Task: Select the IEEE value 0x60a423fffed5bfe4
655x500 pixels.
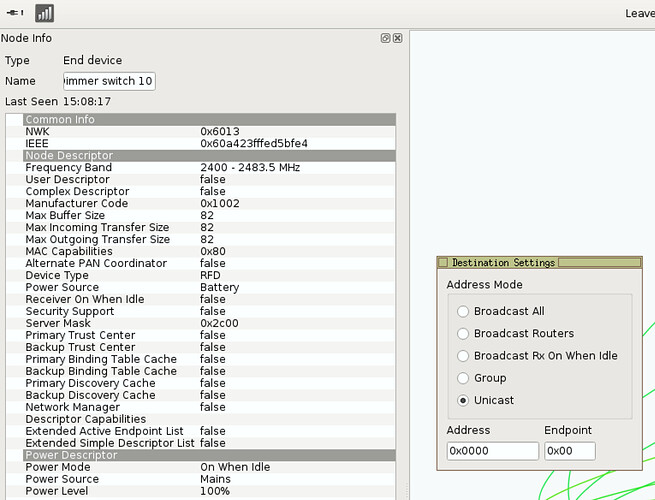Action: pos(254,143)
